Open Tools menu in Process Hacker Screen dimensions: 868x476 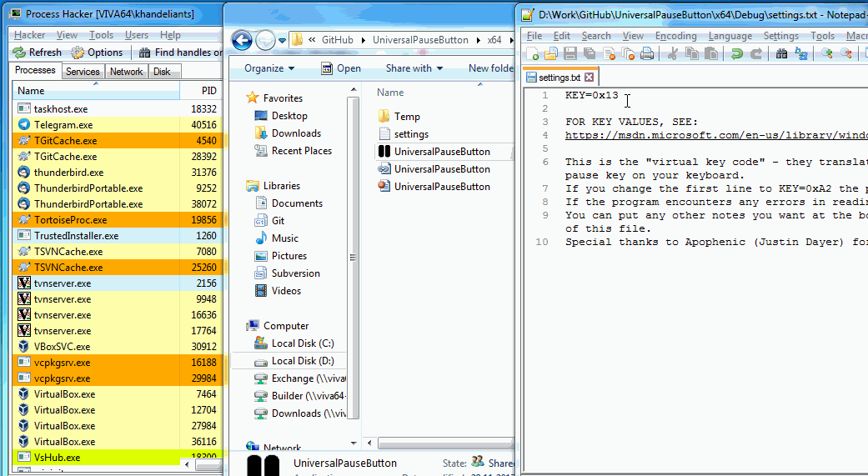coord(101,35)
